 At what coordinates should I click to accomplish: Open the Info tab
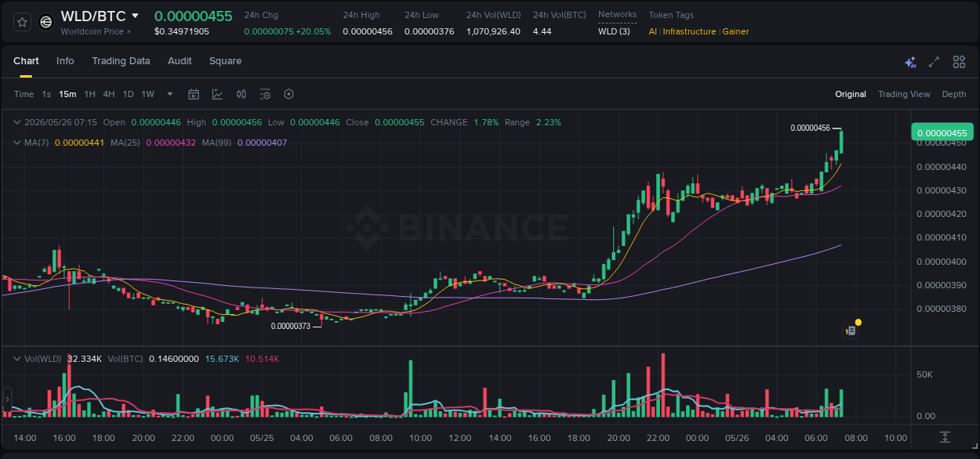tap(65, 61)
